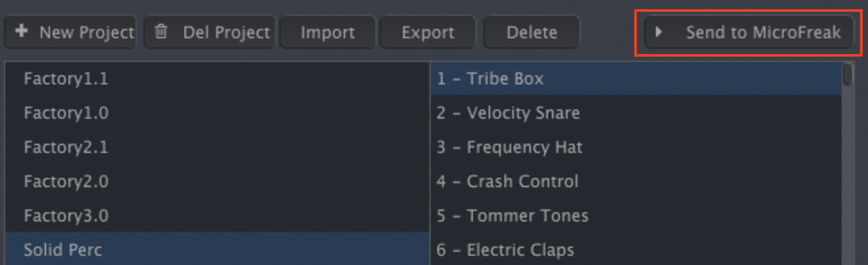Click the plus icon on New Project
The width and height of the screenshot is (868, 265).
click(x=22, y=32)
